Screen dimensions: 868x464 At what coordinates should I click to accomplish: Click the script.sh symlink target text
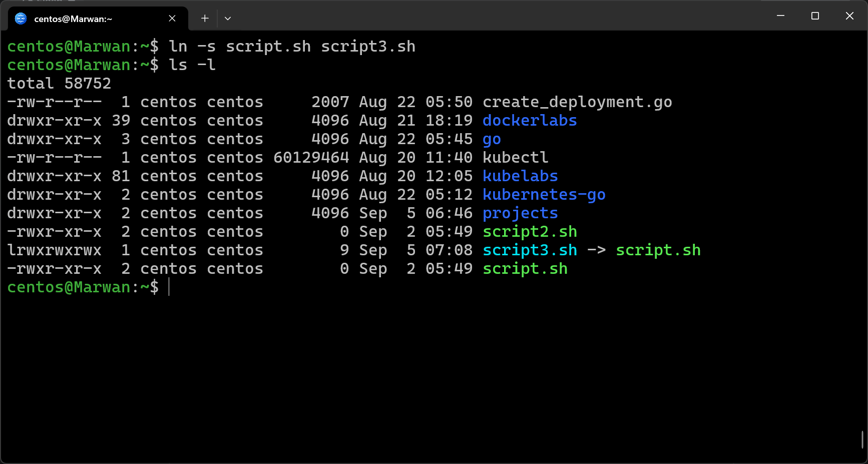[x=658, y=250]
